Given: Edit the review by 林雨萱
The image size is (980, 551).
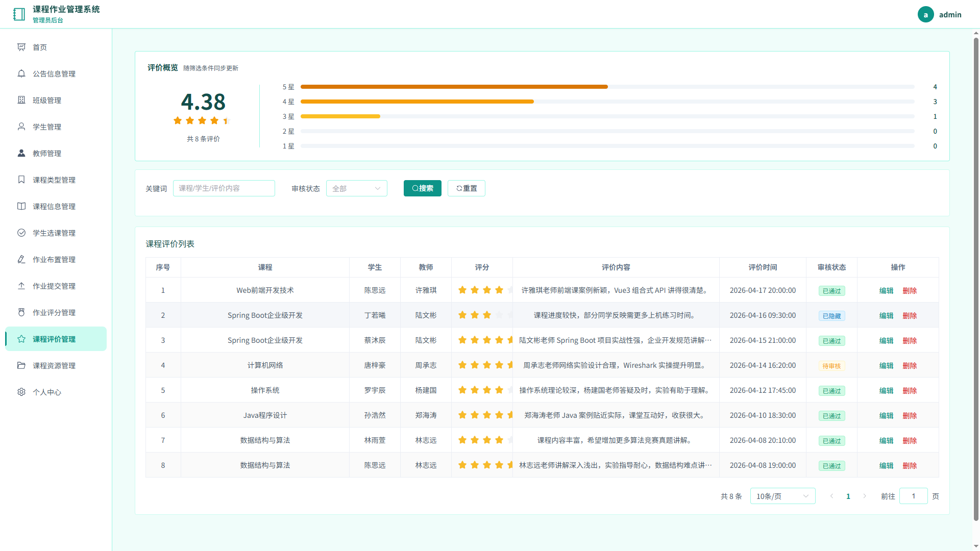Looking at the screenshot, I should click(886, 440).
